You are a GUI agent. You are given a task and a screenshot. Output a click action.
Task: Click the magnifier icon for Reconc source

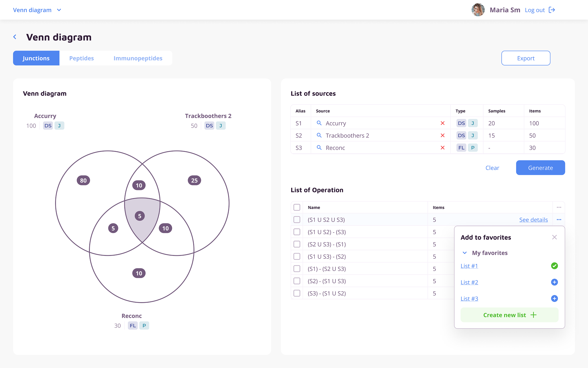319,148
